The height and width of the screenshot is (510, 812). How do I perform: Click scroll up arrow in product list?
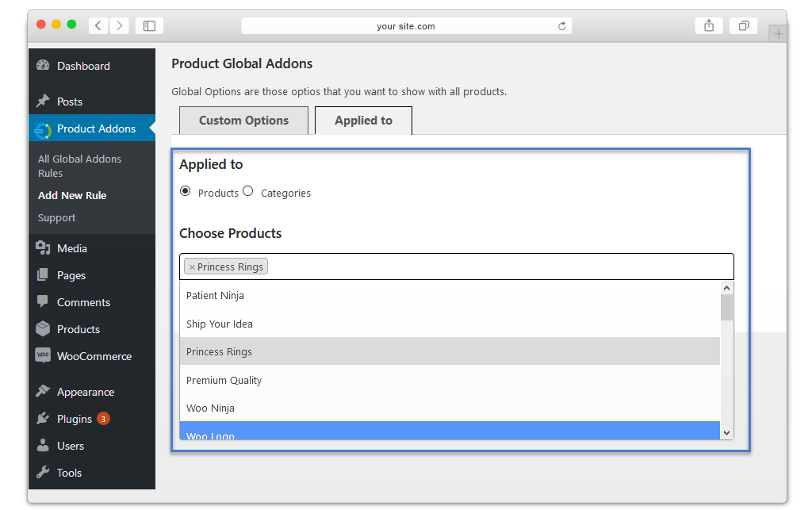pyautogui.click(x=726, y=288)
